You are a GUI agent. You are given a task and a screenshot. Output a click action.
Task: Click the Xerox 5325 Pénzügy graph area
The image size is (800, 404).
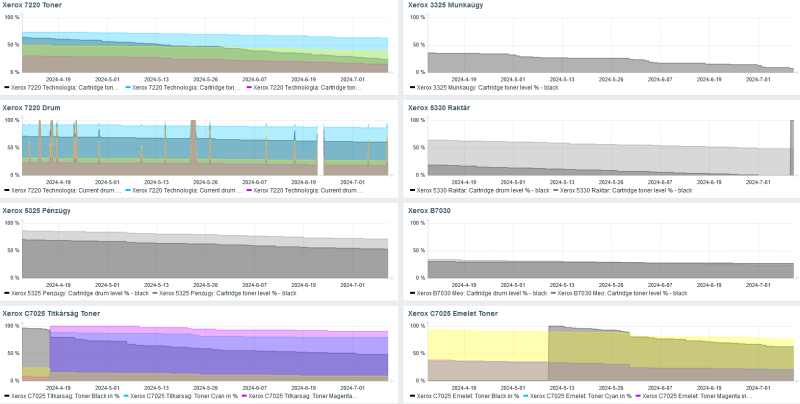(x=205, y=250)
